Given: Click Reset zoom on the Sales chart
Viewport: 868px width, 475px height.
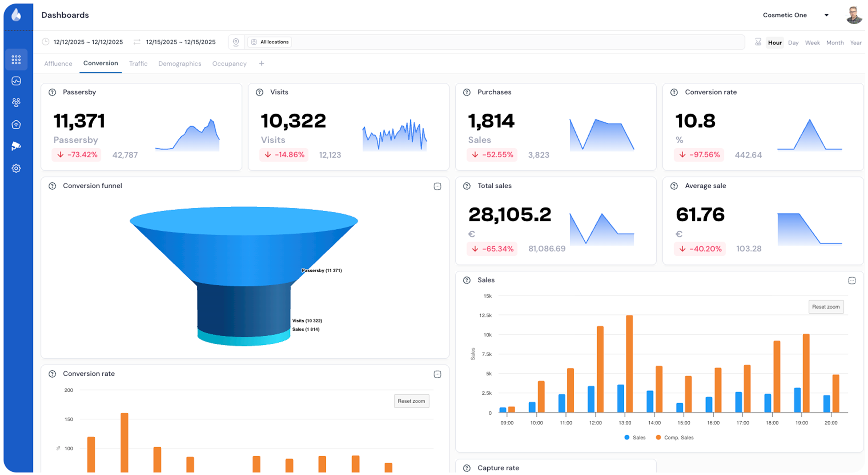Looking at the screenshot, I should point(825,307).
